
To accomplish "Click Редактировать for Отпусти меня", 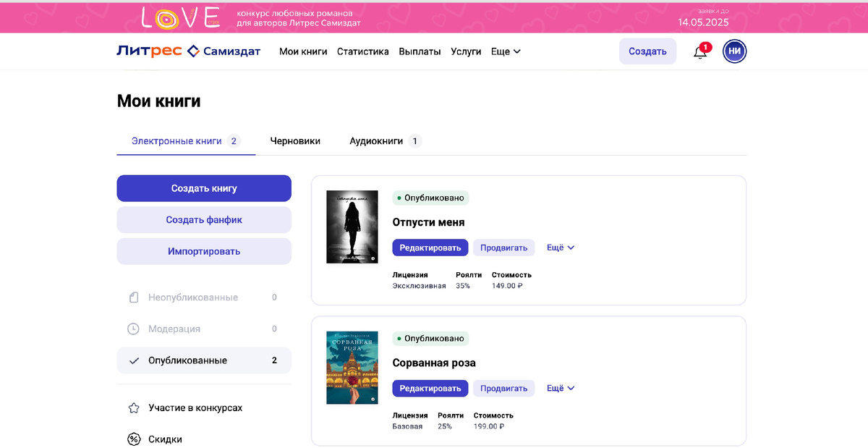I will tap(430, 248).
